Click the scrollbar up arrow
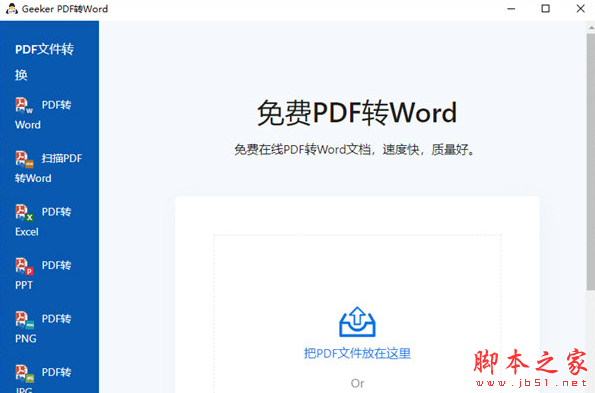 pyautogui.click(x=591, y=28)
